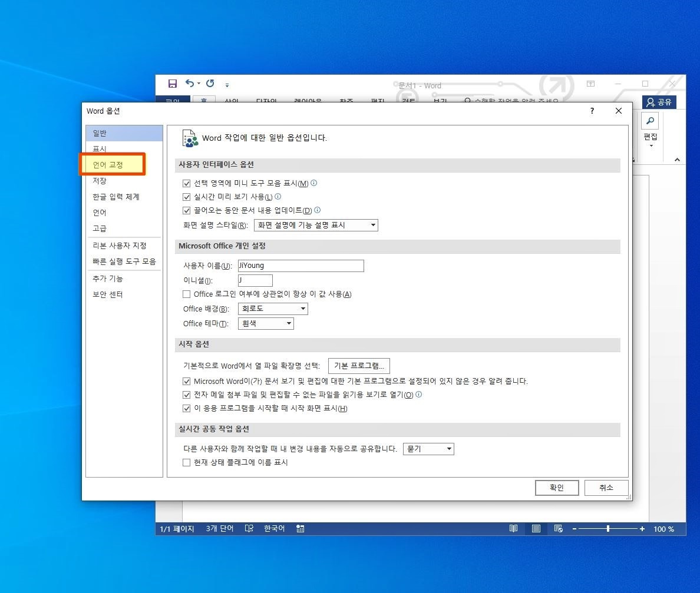Open 빠른 실행 도구 모음 category
Screen dimensions: 700x593
(124, 261)
